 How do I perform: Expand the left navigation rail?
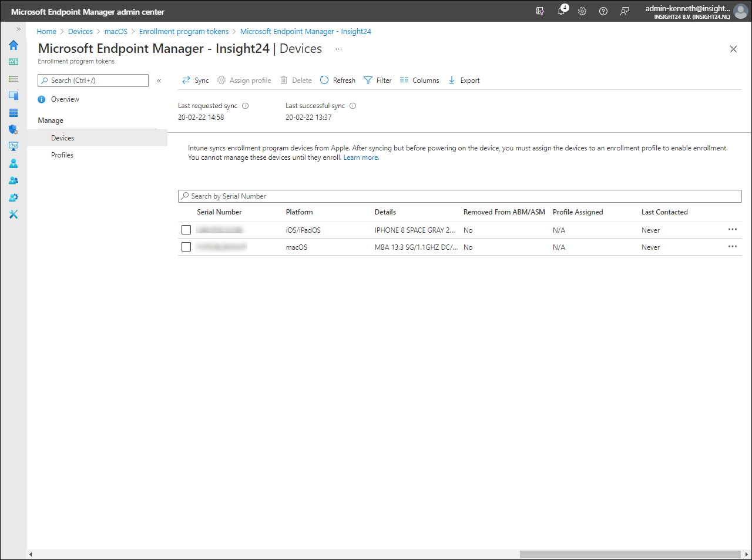18,29
